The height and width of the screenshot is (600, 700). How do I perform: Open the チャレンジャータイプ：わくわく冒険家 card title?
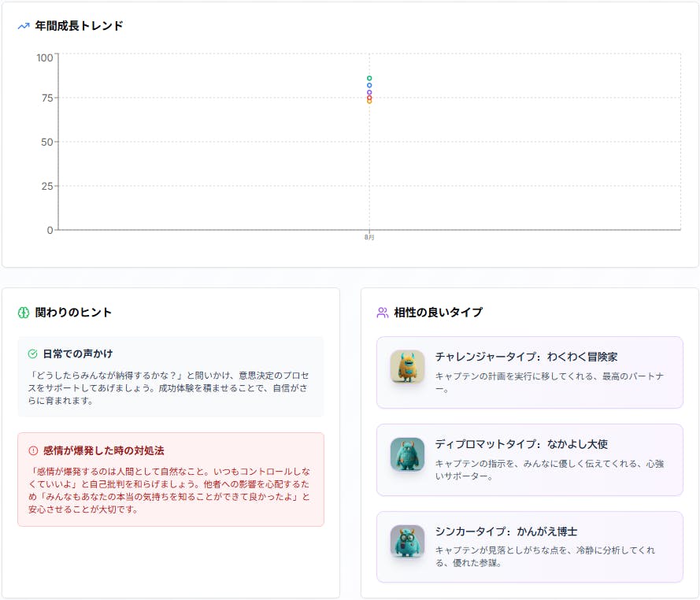point(526,357)
